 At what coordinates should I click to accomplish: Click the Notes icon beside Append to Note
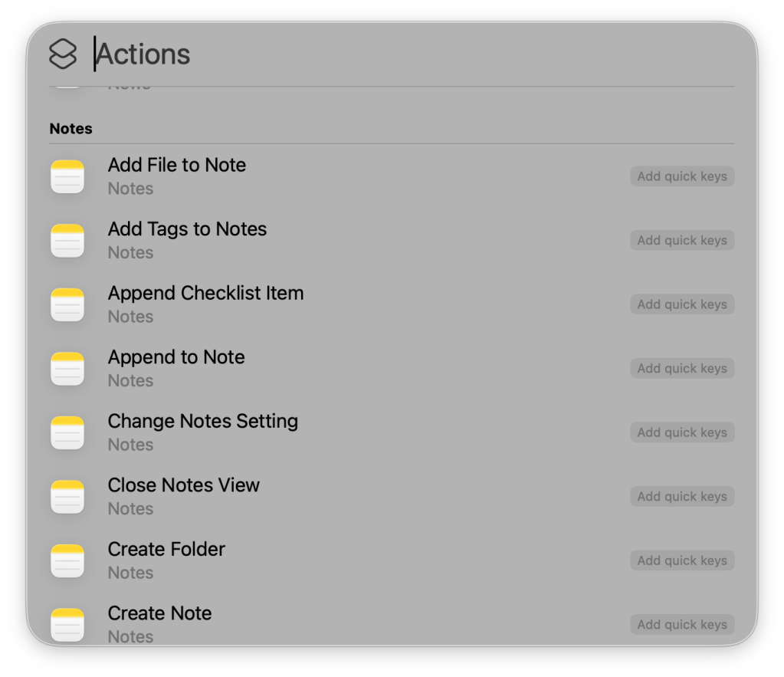pos(67,369)
